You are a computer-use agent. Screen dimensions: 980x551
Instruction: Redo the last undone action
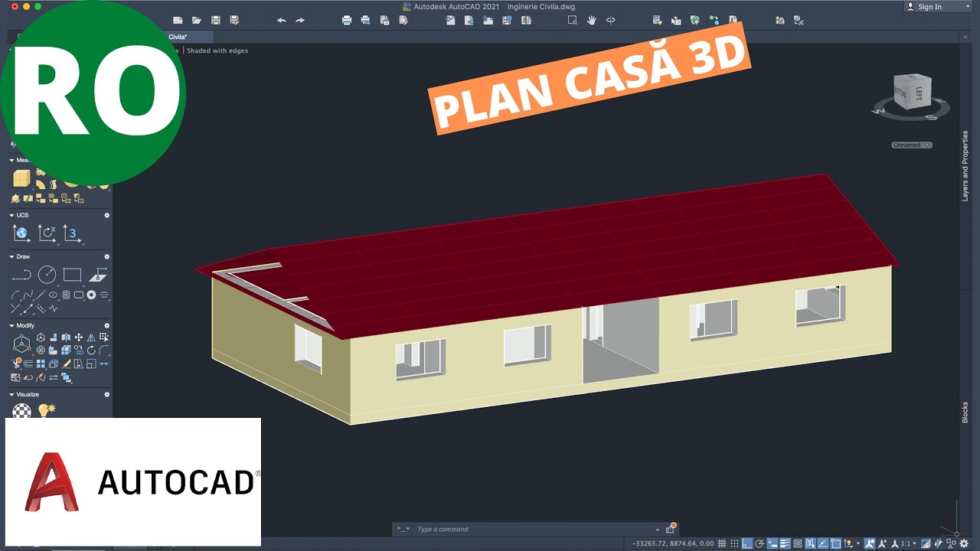click(300, 21)
